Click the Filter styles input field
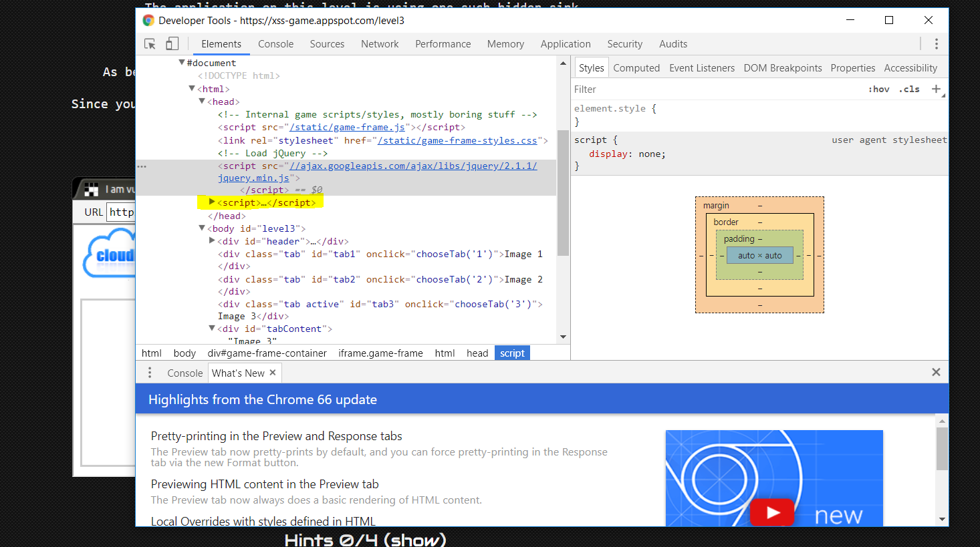Image resolution: width=980 pixels, height=547 pixels. 715,89
